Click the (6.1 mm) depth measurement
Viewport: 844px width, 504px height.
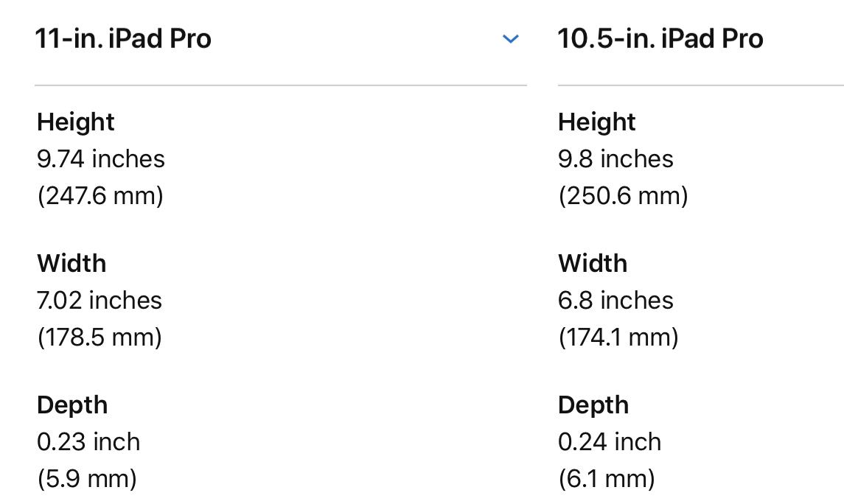tap(607, 479)
